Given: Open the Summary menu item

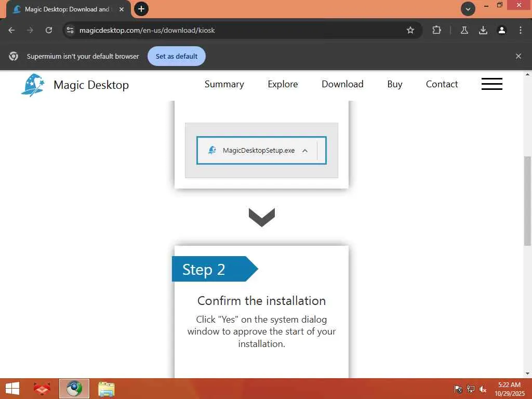Looking at the screenshot, I should 224,84.
